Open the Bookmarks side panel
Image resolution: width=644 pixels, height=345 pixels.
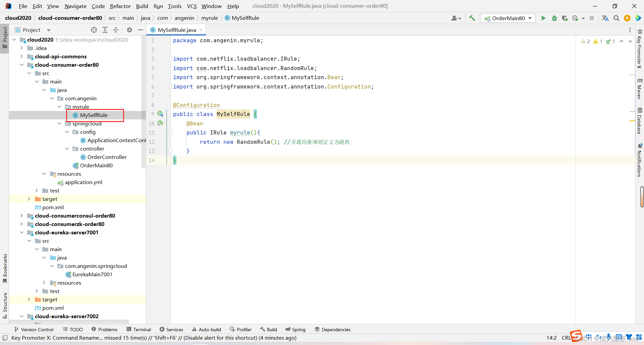(5, 268)
